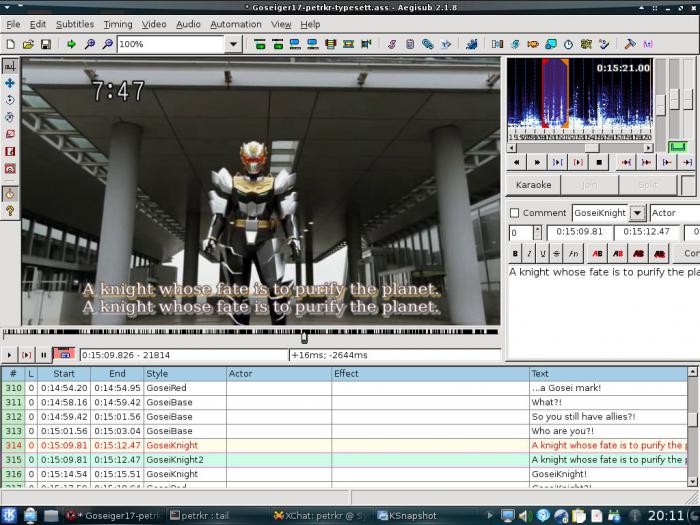The image size is (700, 525).
Task: Open Translation Assistant icon
Action: click(533, 44)
